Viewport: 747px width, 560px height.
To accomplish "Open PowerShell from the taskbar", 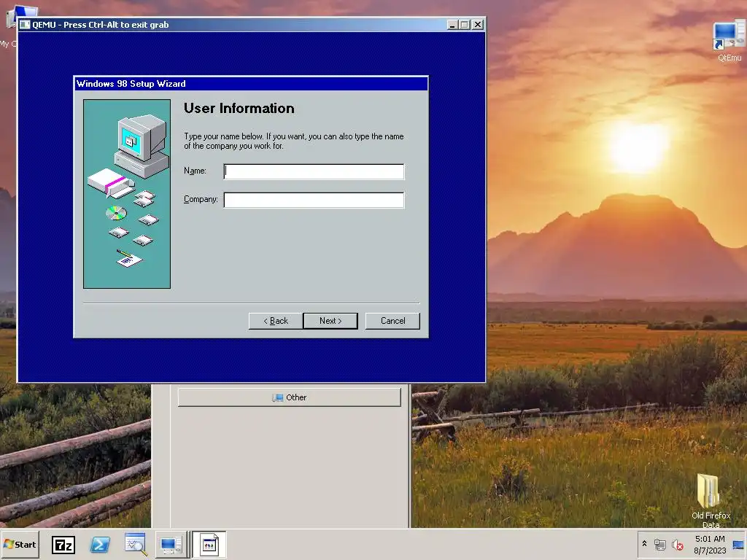I will coord(100,544).
